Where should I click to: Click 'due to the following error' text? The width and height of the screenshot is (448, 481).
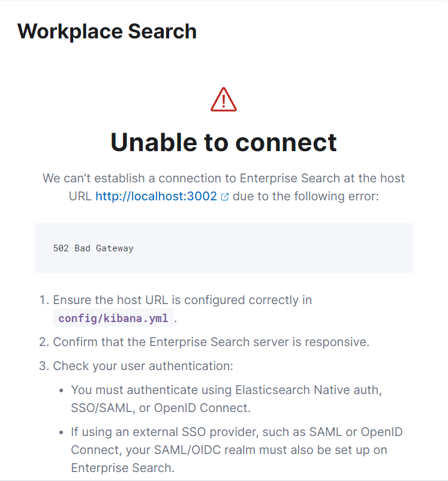pos(306,196)
